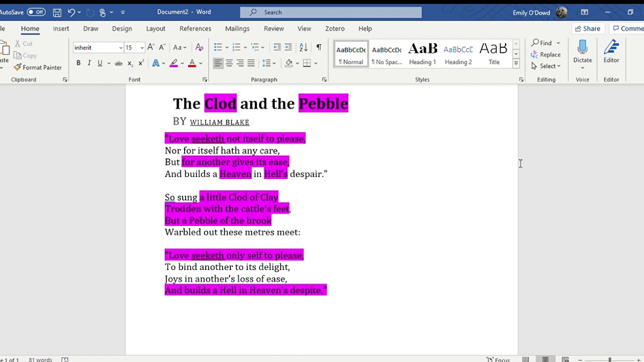Clear all formatting from selection
644x362 pixels.
(199, 47)
